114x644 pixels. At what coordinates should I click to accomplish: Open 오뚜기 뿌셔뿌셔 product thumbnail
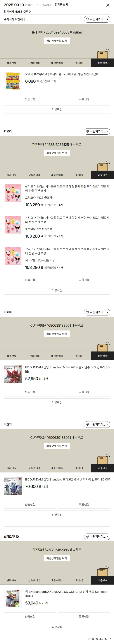coord(13,81)
